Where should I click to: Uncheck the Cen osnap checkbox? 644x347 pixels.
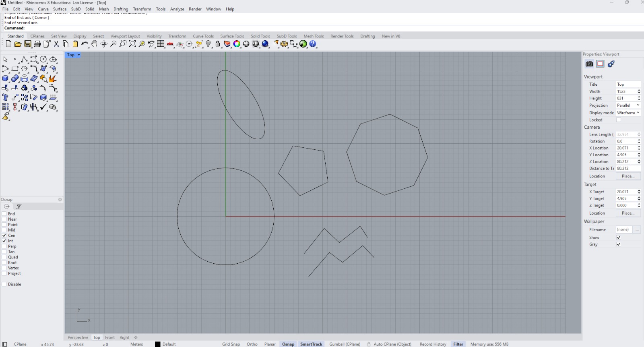coord(4,235)
